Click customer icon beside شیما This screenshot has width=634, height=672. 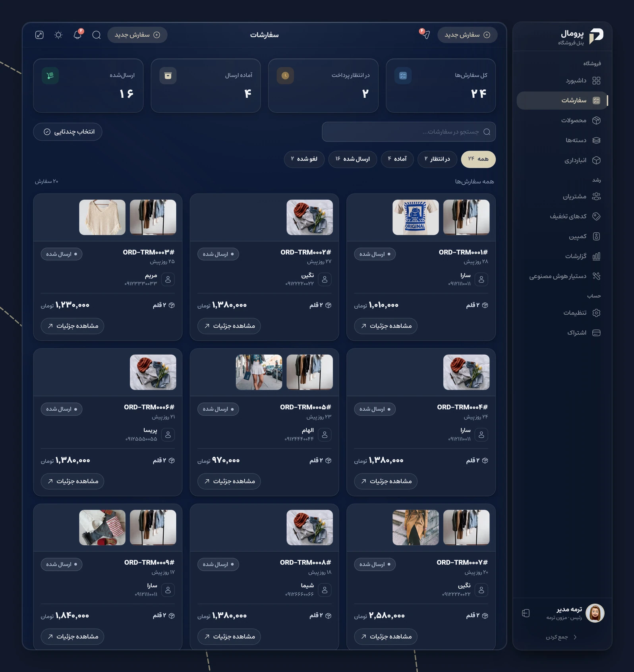pyautogui.click(x=325, y=590)
